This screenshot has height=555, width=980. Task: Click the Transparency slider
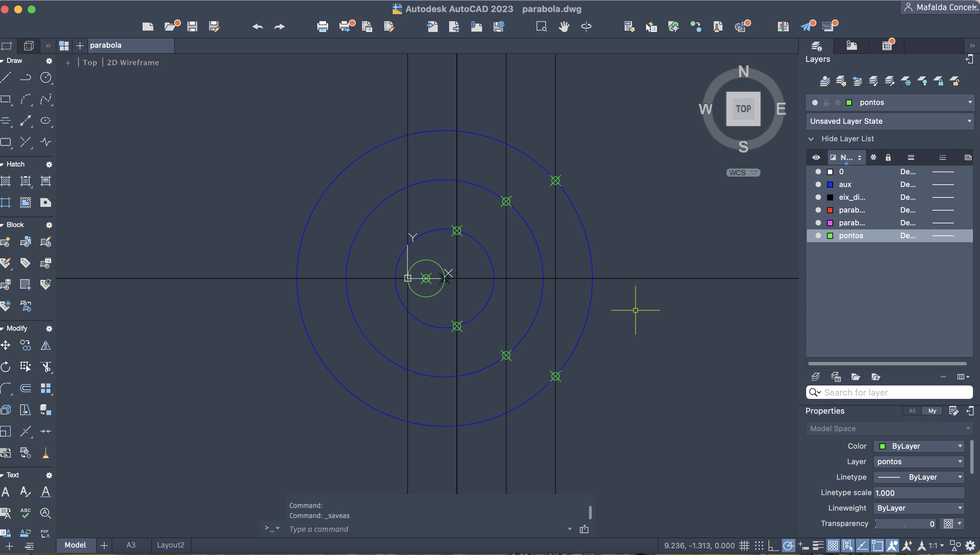click(905, 524)
